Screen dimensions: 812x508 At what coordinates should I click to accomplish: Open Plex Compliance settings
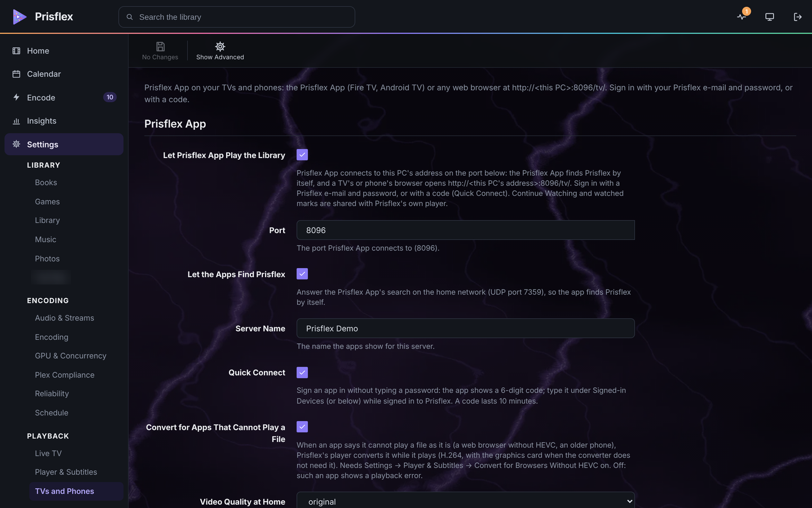(65, 375)
